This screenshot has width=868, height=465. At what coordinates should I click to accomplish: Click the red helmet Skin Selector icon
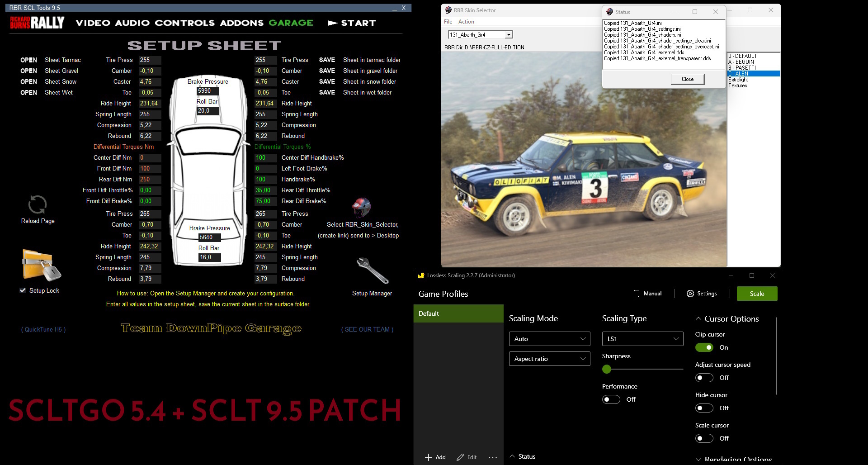(x=361, y=208)
